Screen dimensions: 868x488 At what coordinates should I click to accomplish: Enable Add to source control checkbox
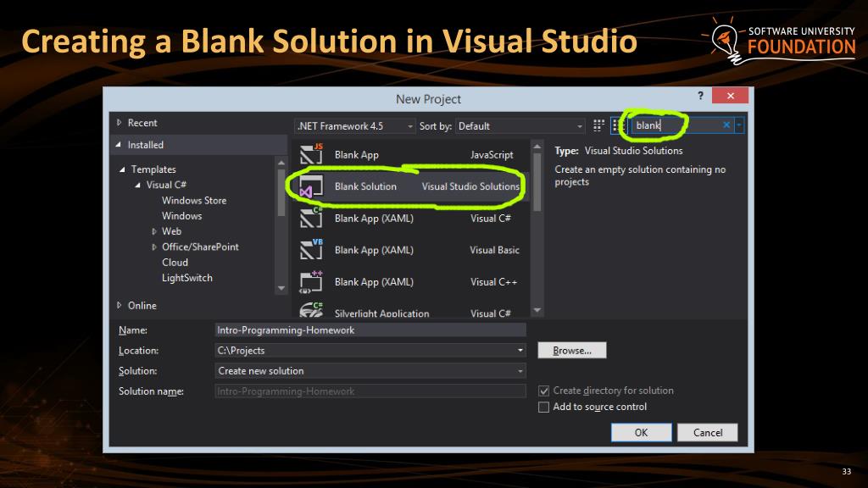coord(543,408)
